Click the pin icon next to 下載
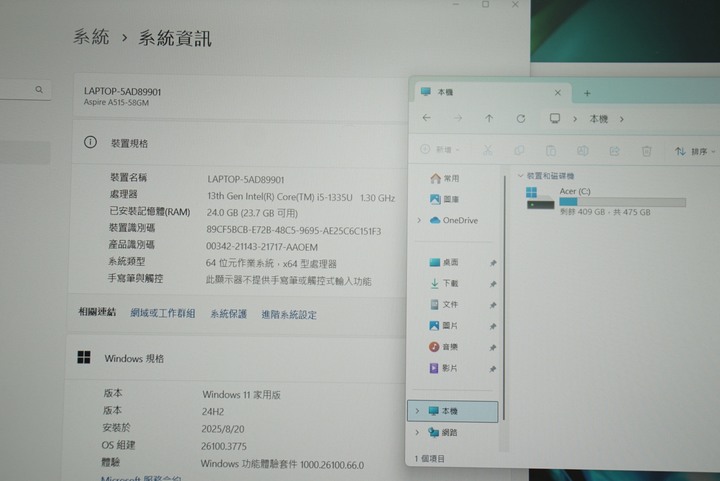This screenshot has height=481, width=720. (493, 284)
